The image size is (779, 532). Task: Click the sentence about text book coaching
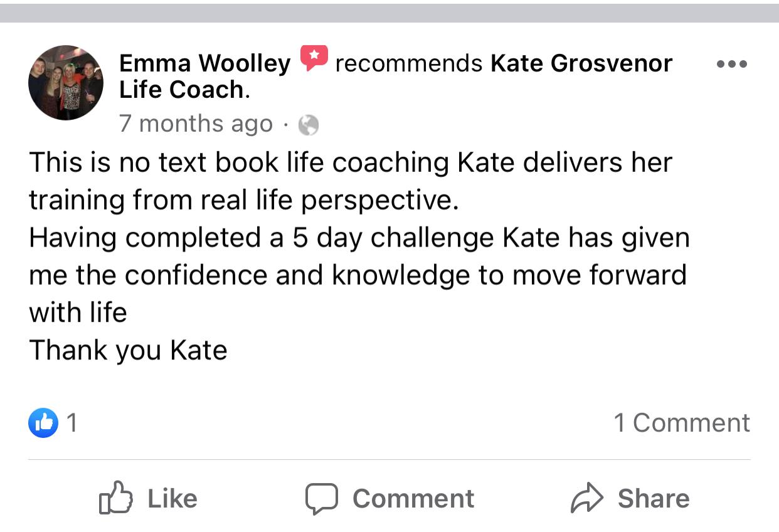[x=350, y=181]
